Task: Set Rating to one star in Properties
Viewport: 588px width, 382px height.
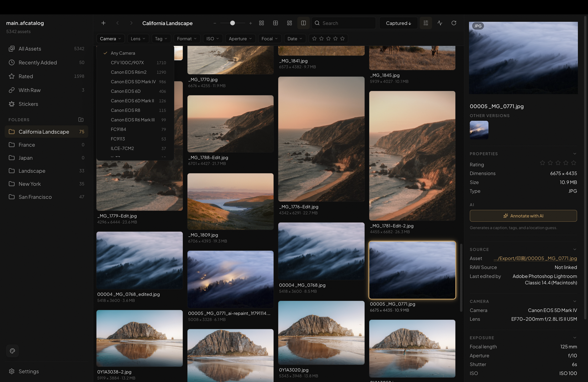Action: (x=542, y=163)
